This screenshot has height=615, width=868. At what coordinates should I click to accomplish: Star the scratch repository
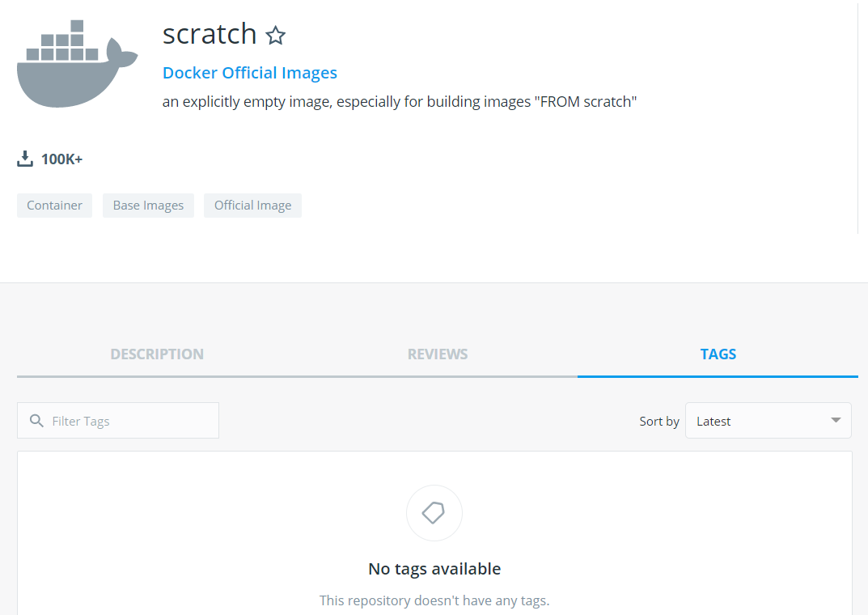[x=275, y=36]
